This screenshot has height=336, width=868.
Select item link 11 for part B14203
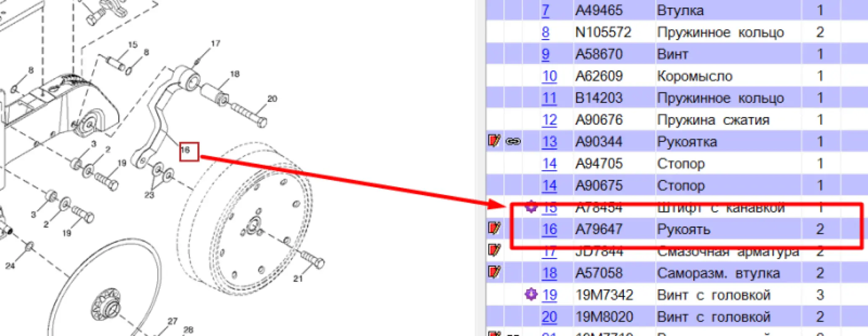coord(549,98)
